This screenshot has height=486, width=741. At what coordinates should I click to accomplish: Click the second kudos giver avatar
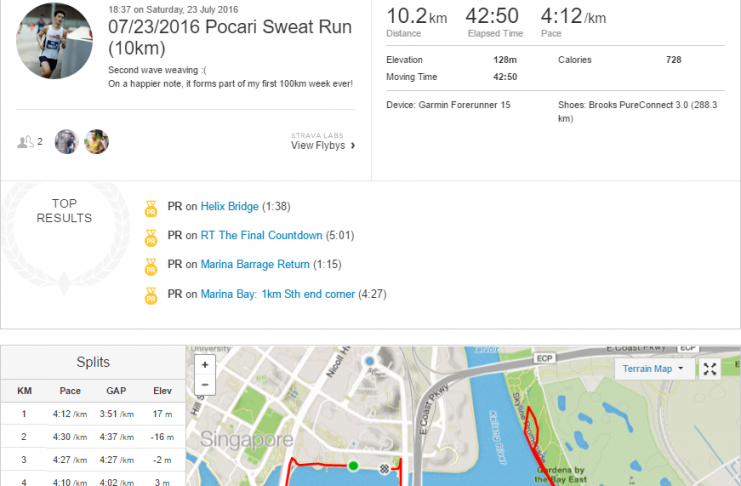pyautogui.click(x=96, y=142)
